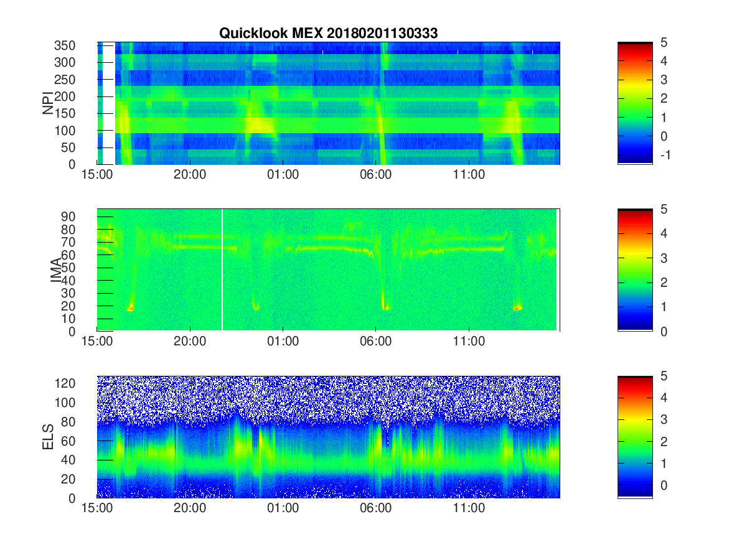Image resolution: width=747 pixels, height=560 pixels.
Task: Select the IMA y-axis label
Action: pyautogui.click(x=56, y=270)
